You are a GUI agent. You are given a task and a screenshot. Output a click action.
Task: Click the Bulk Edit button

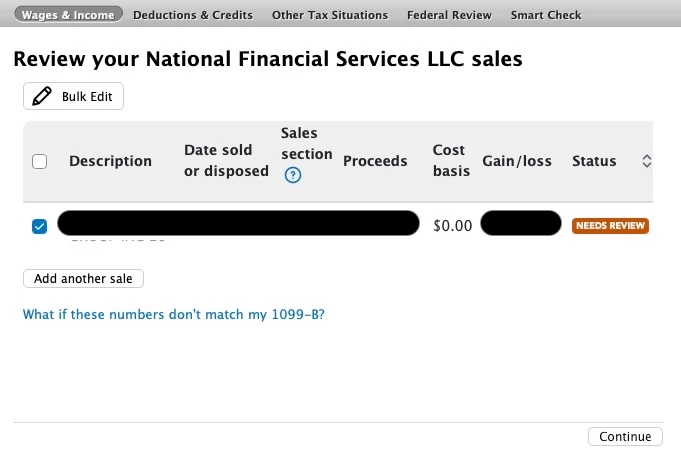(x=73, y=97)
